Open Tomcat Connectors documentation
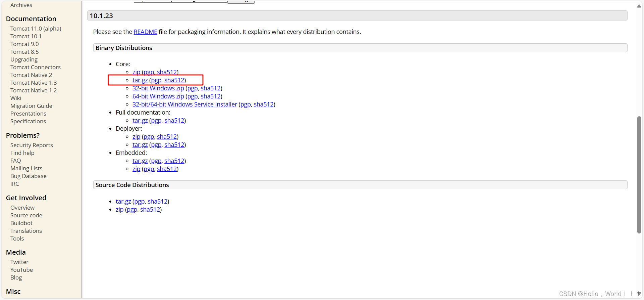This screenshot has width=644, height=300. tap(36, 67)
